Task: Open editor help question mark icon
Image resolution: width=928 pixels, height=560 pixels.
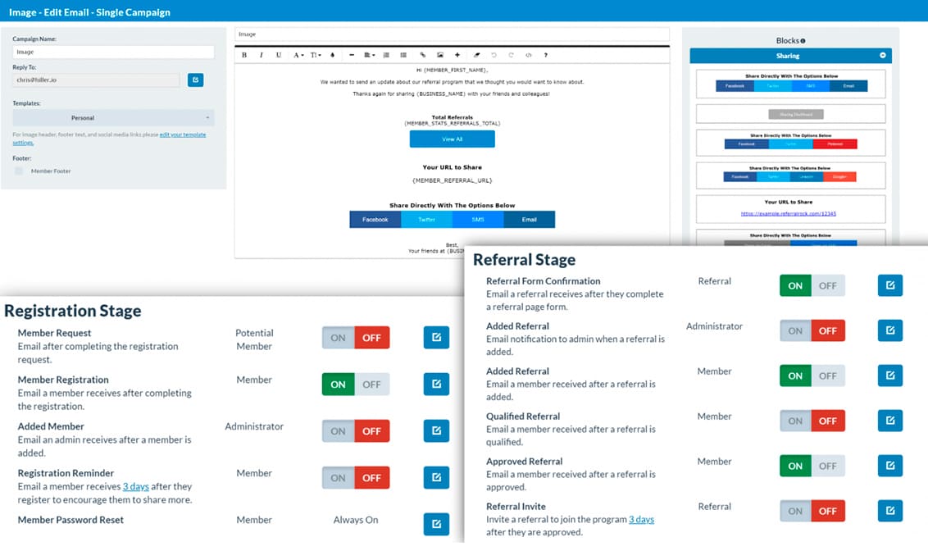Action: [x=546, y=55]
